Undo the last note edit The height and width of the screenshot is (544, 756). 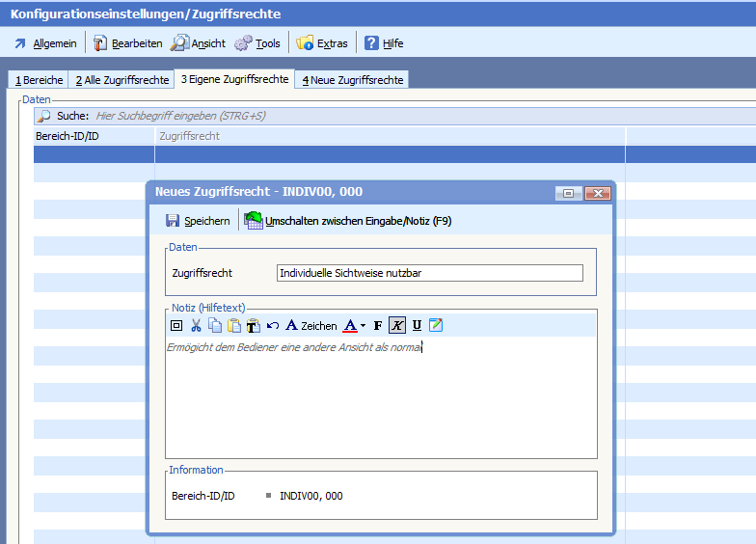coord(273,326)
